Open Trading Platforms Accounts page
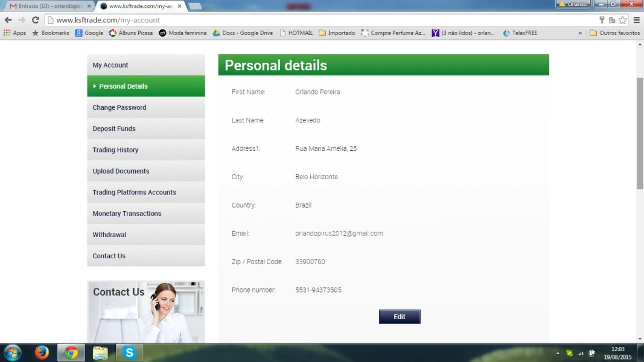Viewport: 644px width, 362px height. coord(146,192)
